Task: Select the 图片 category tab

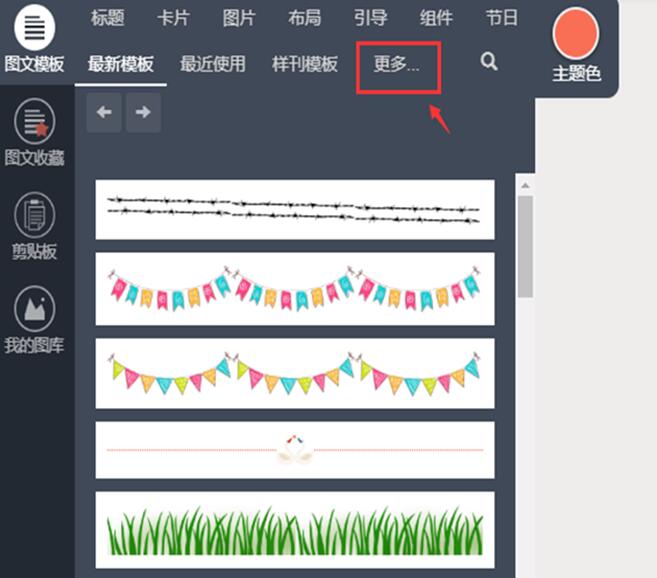Action: pyautogui.click(x=239, y=18)
